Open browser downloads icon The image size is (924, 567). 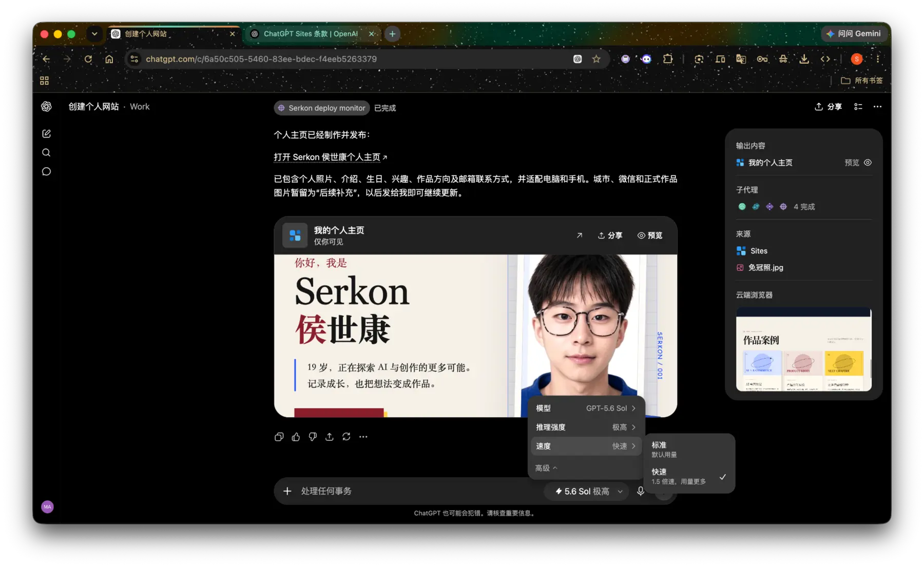point(804,59)
